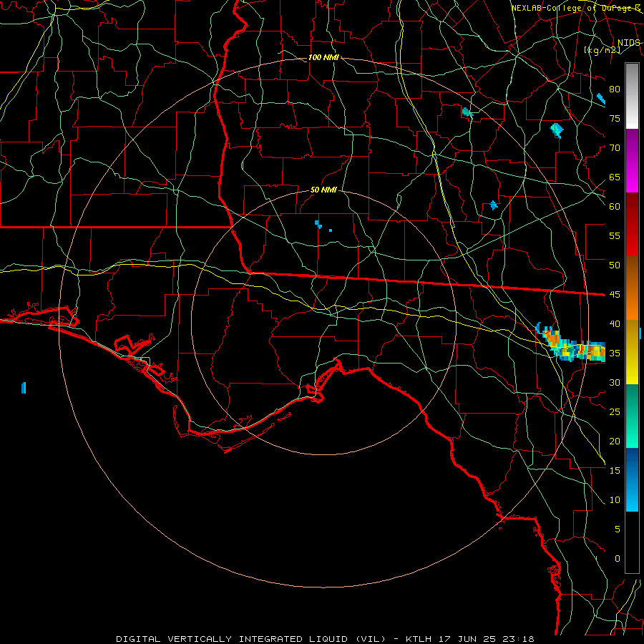
Task: Click the "40" scale value
Action: [x=615, y=324]
